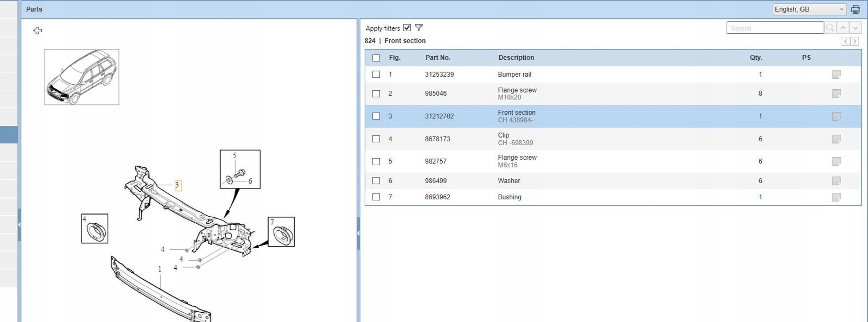
Task: Click the vehicle thumbnail image
Action: pos(82,77)
